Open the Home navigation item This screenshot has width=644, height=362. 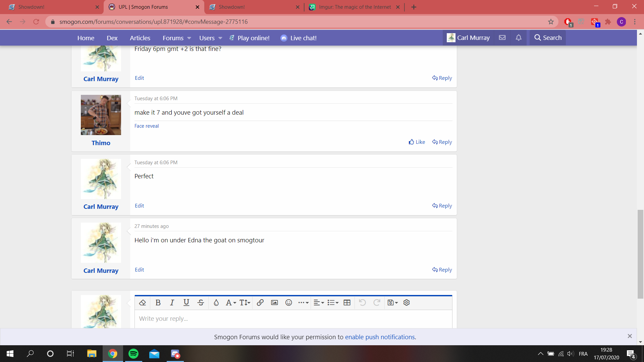[x=86, y=38]
